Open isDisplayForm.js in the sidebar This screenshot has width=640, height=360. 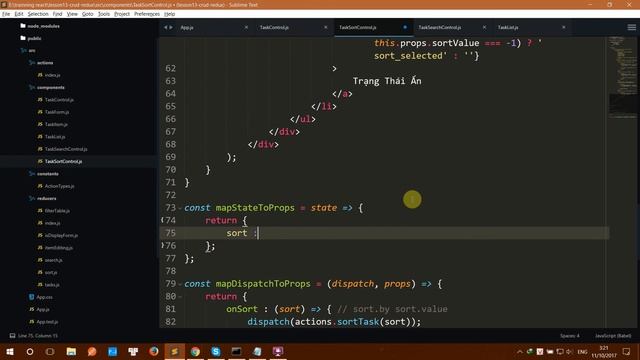[x=61, y=235]
